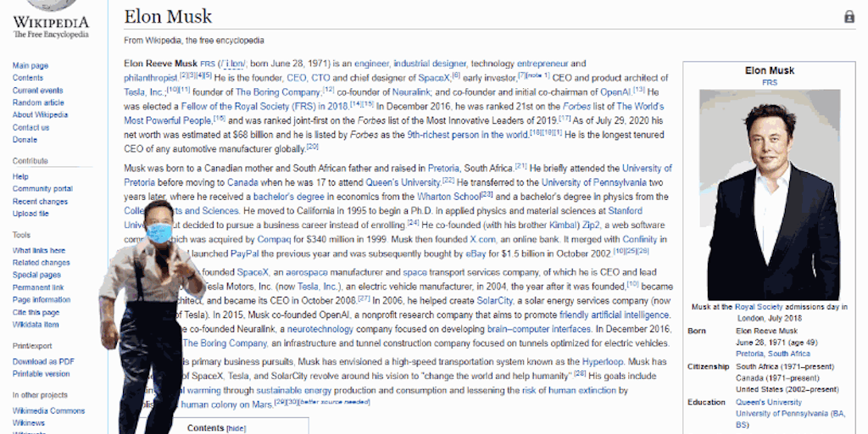Open human colony on Mars link
Image resolution: width=868 pixels, height=434 pixels.
click(227, 404)
